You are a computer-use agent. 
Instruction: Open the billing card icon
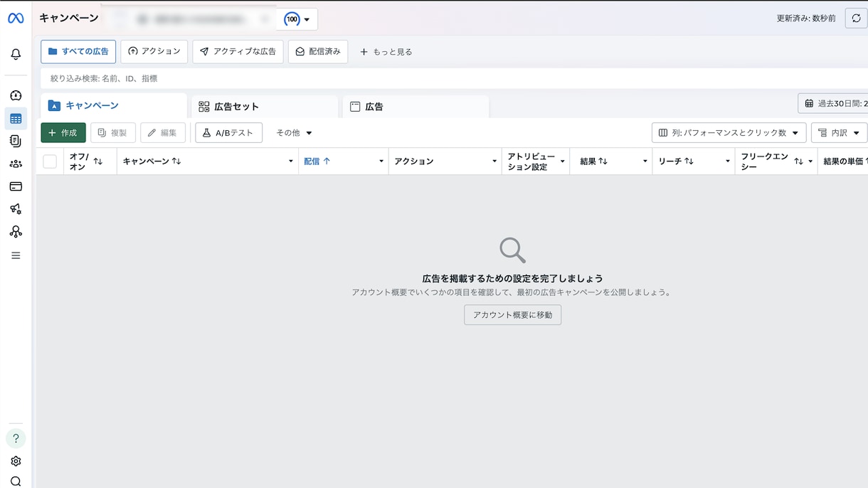coord(16,186)
